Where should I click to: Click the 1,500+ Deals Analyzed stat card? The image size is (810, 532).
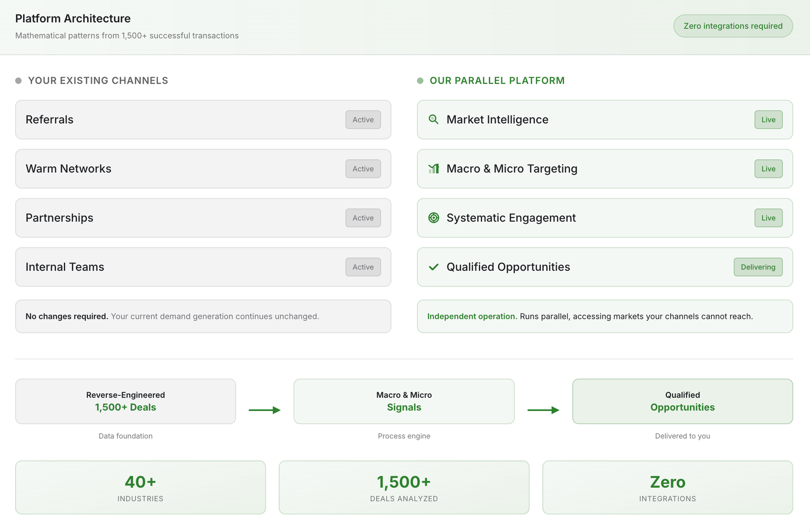coord(404,487)
